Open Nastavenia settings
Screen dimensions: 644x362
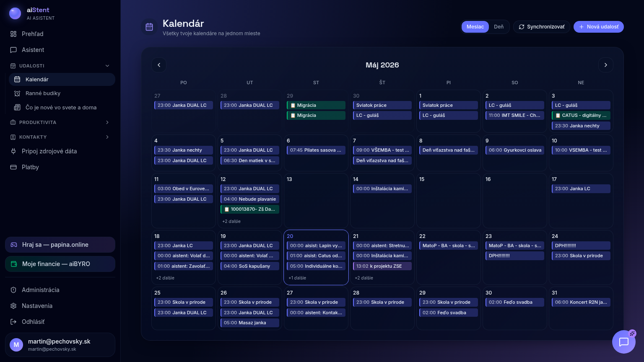[x=60, y=306]
